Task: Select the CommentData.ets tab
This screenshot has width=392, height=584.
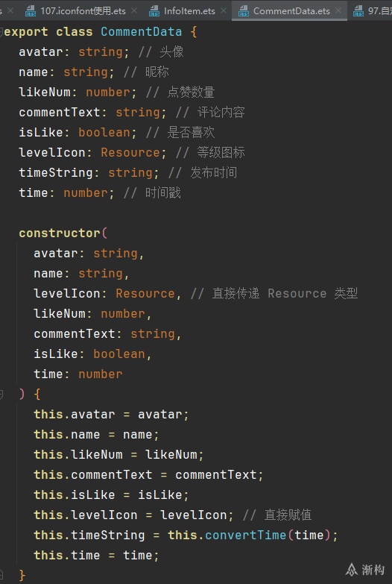Action: (x=291, y=11)
